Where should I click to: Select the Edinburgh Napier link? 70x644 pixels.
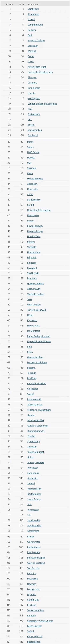(x=36, y=558)
